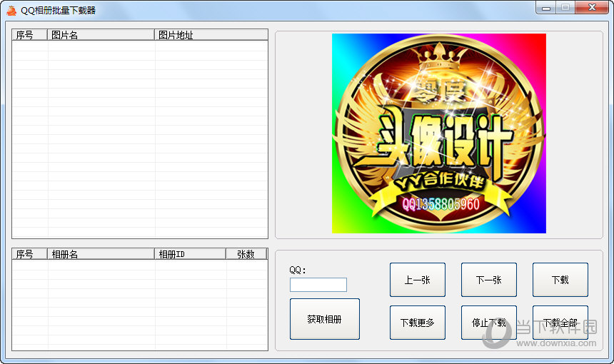Click the 下载 button
Viewport: 614px width, 364px height.
pyautogui.click(x=560, y=280)
